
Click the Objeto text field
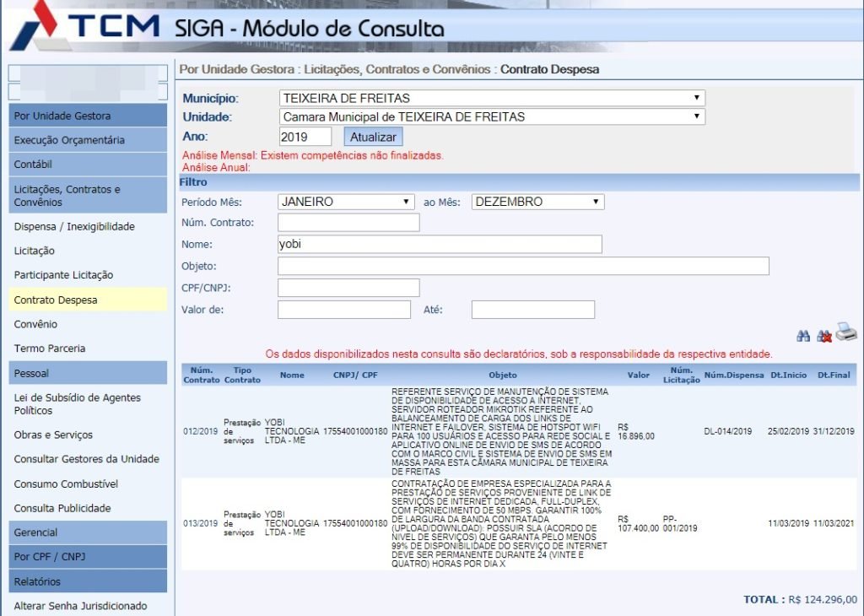[523, 267]
